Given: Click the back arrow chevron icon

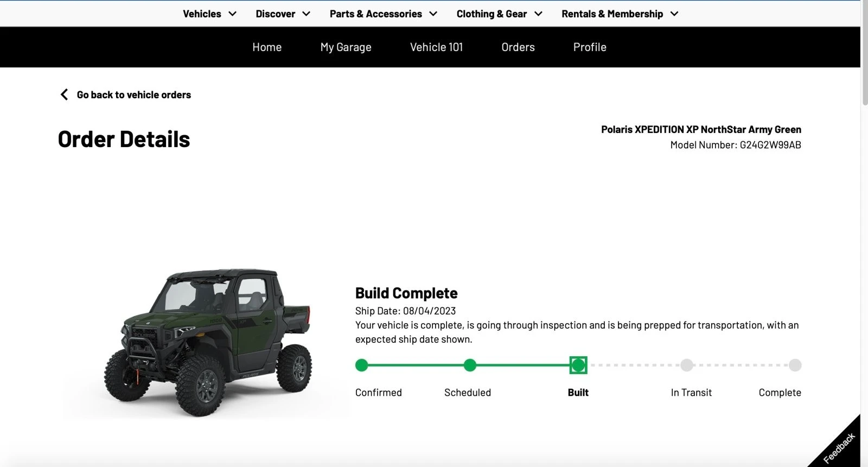Looking at the screenshot, I should (64, 94).
